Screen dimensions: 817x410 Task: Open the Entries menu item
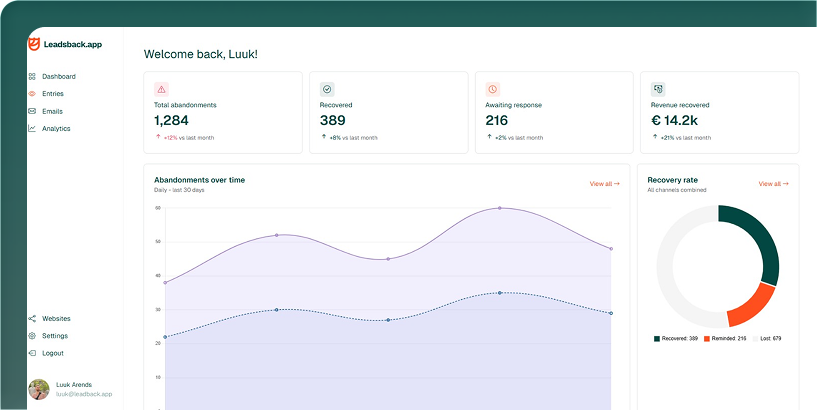click(x=53, y=94)
